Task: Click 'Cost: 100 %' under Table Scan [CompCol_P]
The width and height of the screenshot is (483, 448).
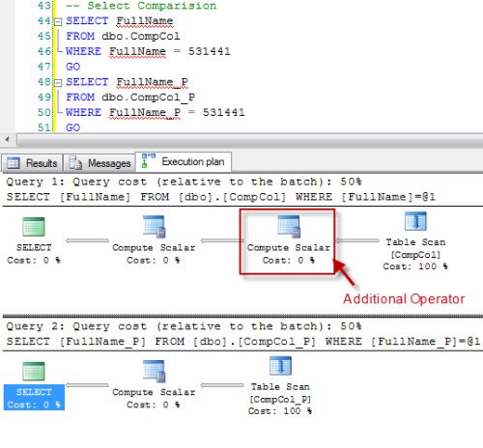Action: [x=280, y=411]
